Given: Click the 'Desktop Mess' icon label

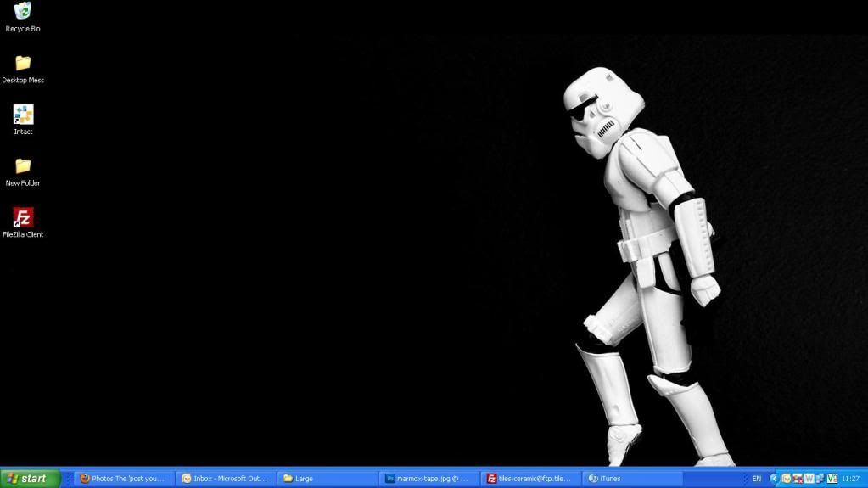Looking at the screenshot, I should 23,81.
